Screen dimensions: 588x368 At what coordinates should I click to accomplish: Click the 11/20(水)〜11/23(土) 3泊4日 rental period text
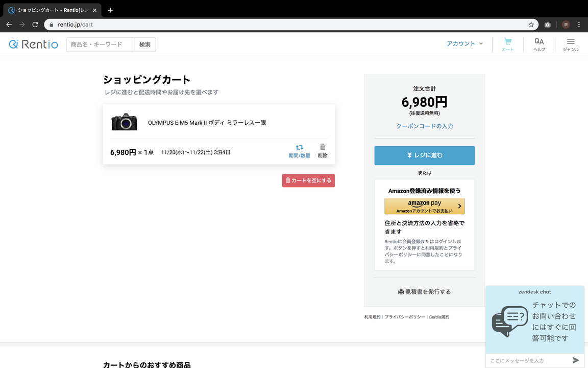(x=196, y=152)
